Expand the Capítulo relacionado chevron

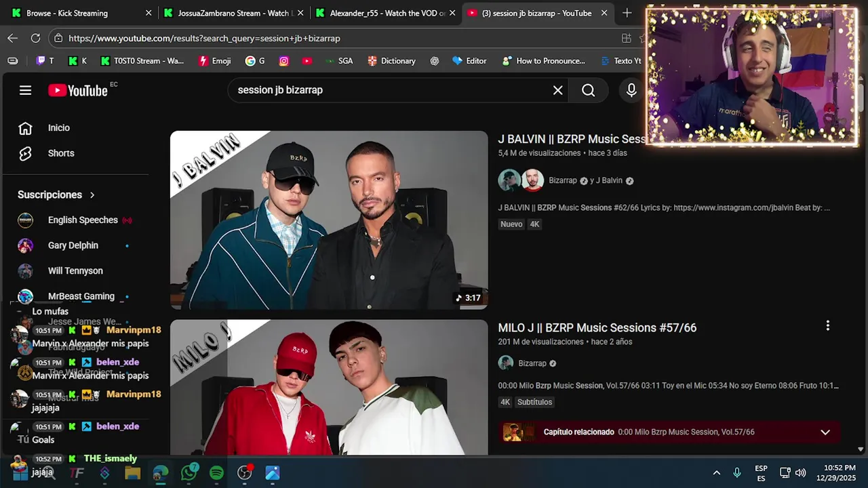pos(825,432)
